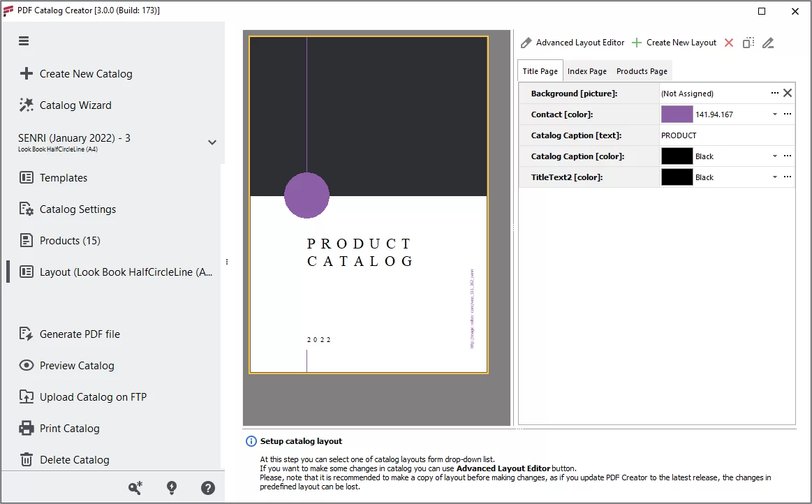Viewport: 812px width, 504px height.
Task: Click Create New Layout
Action: point(680,42)
